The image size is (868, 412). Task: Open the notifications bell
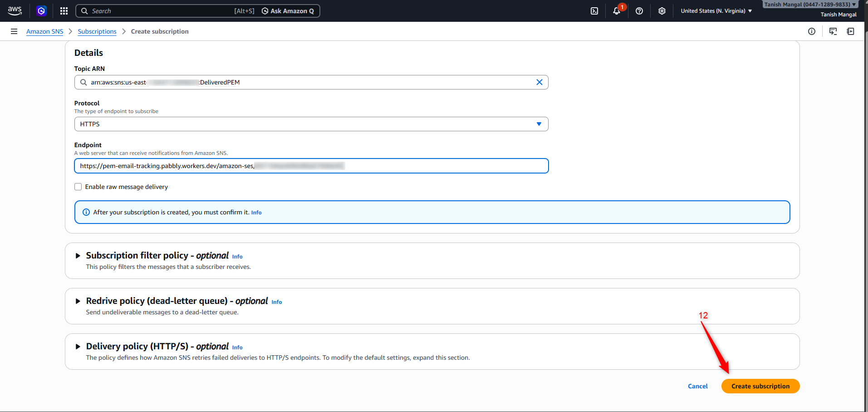(x=616, y=11)
